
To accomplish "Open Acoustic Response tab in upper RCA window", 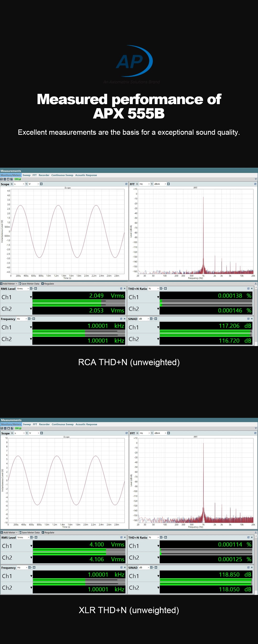I will [86, 175].
